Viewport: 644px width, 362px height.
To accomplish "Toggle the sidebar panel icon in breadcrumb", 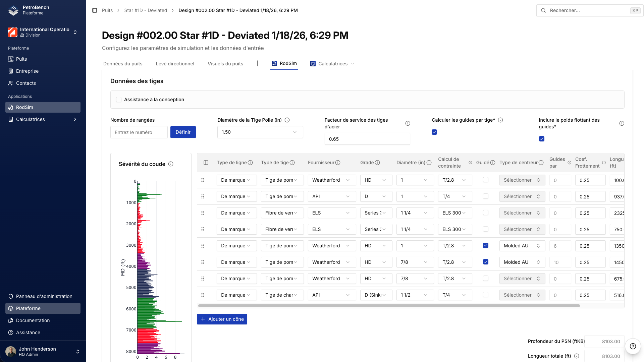I will click(95, 10).
